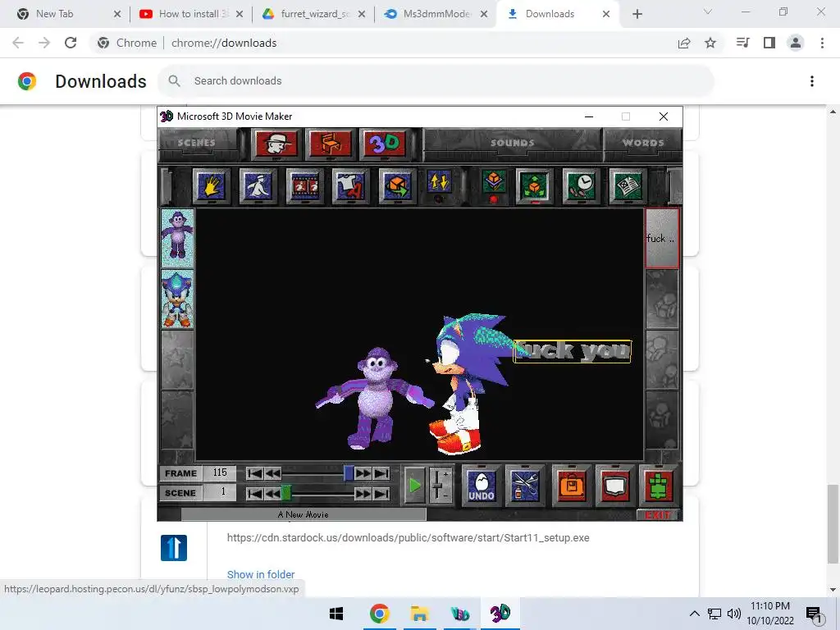Open Downloads page more actions menu
Screen dimensions: 840x630
(812, 81)
